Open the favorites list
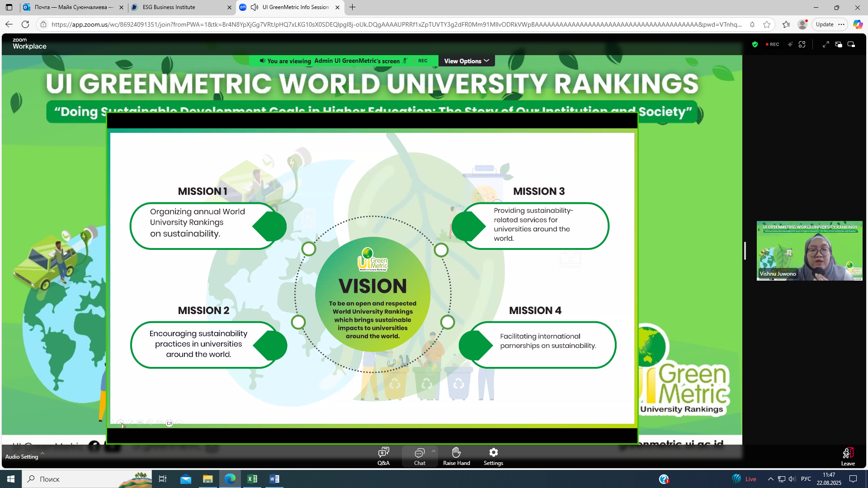 (786, 24)
